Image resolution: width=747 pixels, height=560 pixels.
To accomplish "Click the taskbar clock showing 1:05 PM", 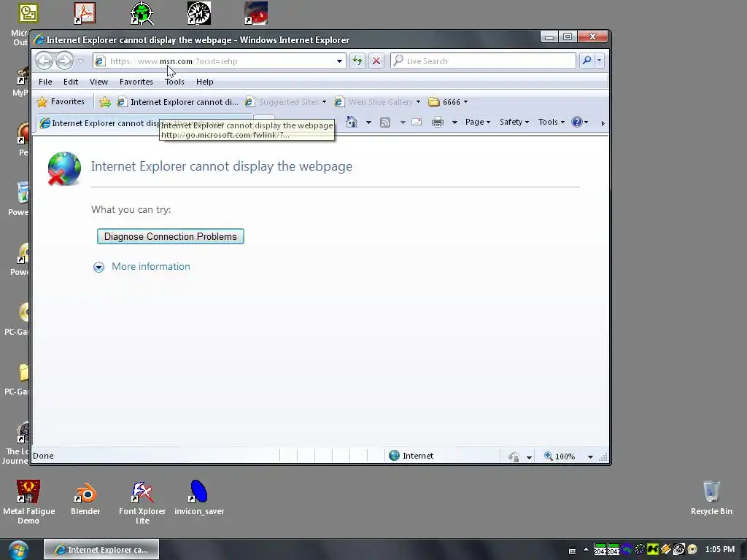I will click(x=720, y=549).
